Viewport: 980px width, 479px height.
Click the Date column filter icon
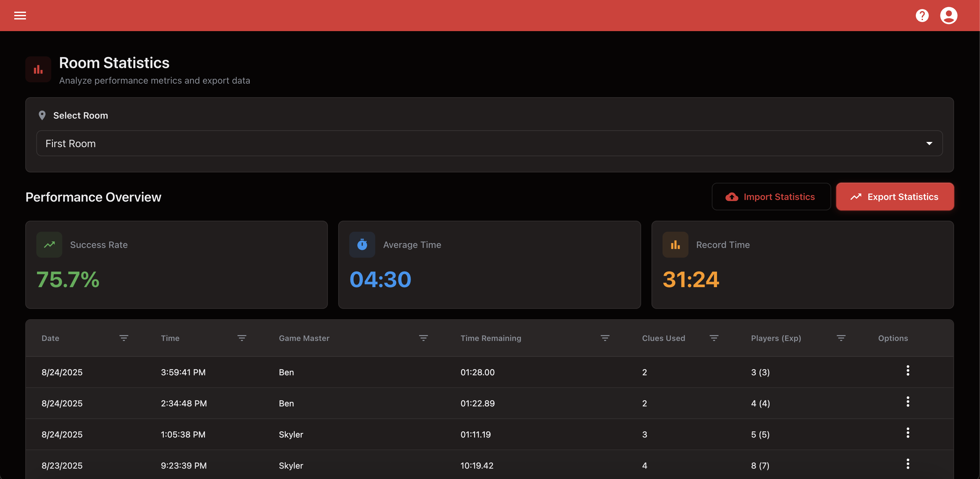coord(124,338)
